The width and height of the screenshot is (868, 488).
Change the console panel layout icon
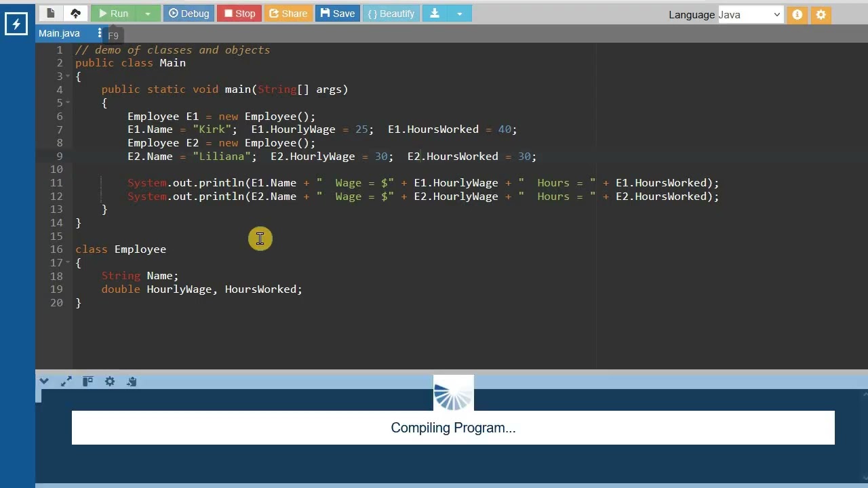coord(87,382)
